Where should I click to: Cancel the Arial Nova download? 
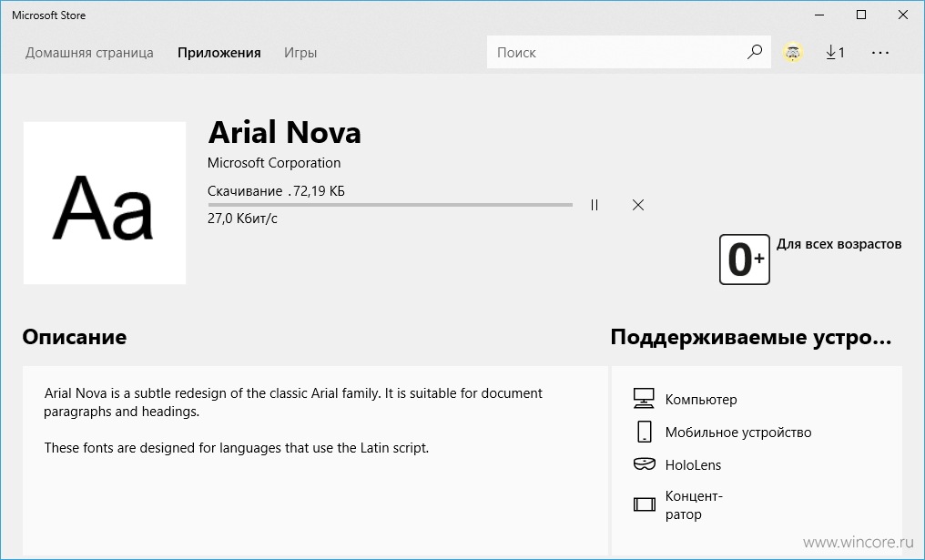click(x=637, y=205)
